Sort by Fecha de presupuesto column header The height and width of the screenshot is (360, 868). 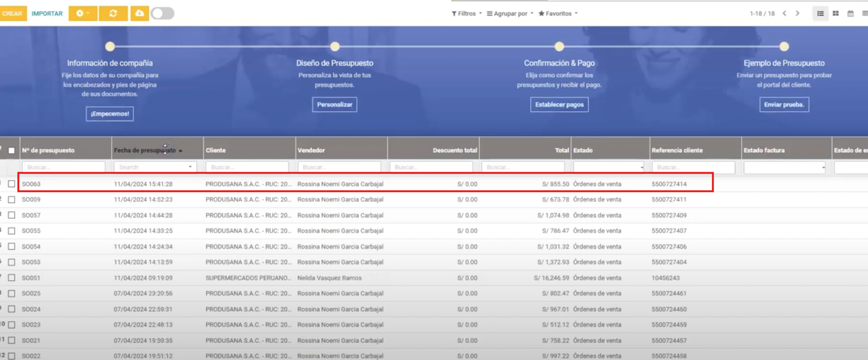(x=145, y=150)
